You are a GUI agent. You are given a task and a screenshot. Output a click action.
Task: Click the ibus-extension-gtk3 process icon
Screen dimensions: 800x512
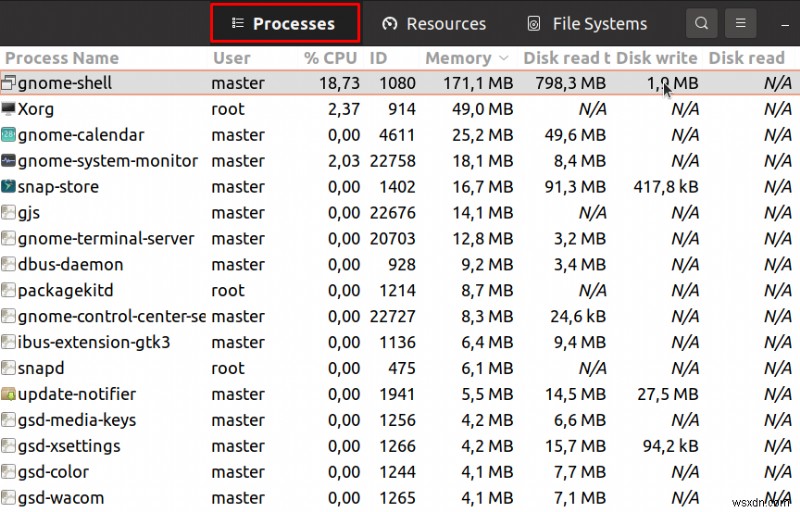(x=8, y=342)
